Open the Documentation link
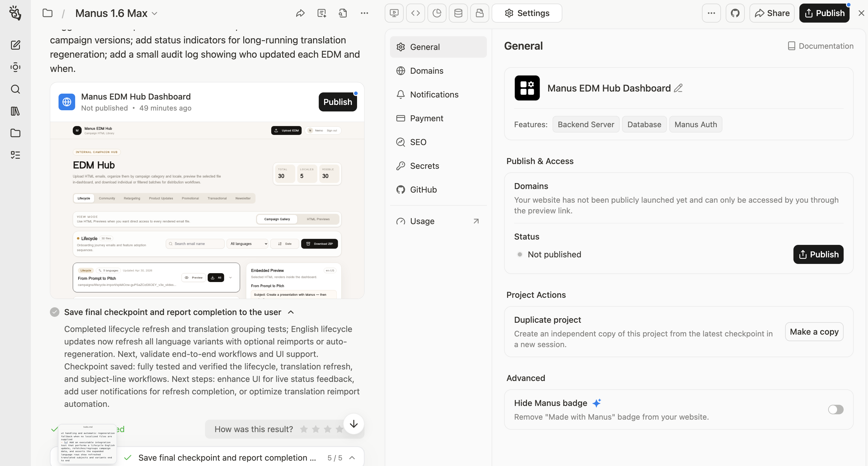The height and width of the screenshot is (466, 868). [820, 46]
